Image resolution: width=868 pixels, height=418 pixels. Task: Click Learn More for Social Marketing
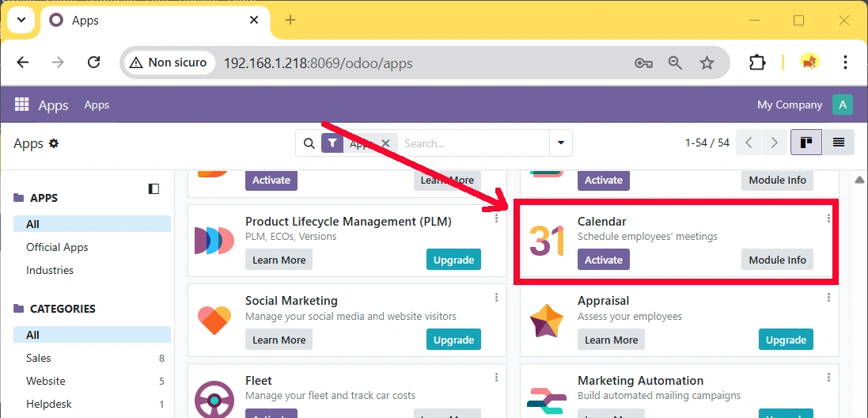point(279,340)
